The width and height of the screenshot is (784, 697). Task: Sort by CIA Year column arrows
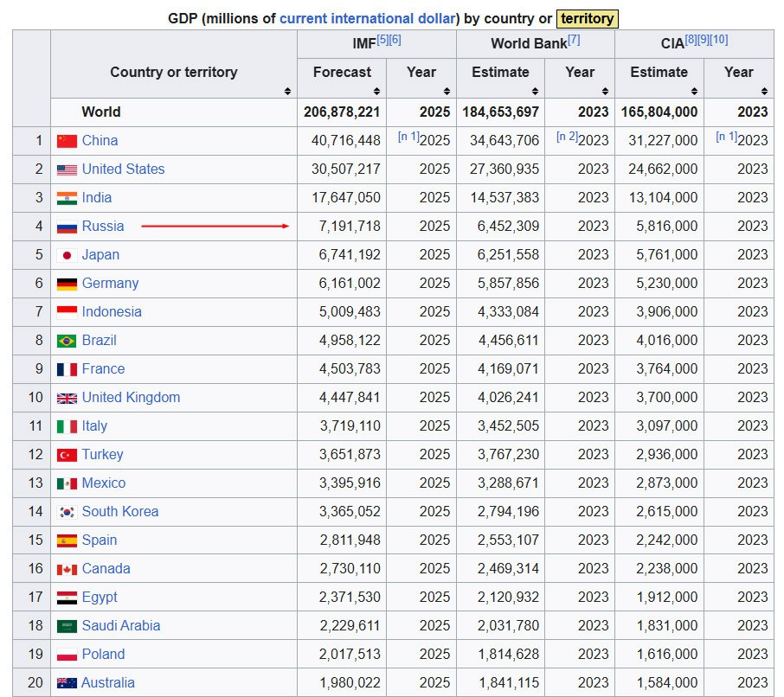pyautogui.click(x=764, y=91)
